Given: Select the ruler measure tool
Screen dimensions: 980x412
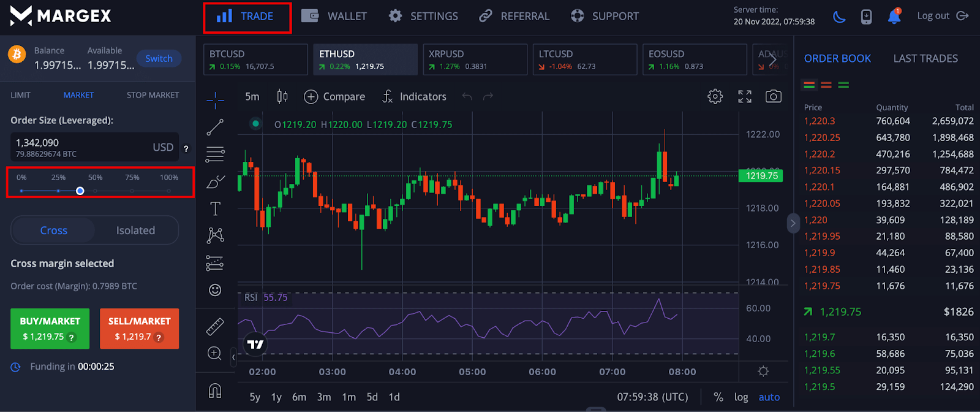Looking at the screenshot, I should click(215, 326).
